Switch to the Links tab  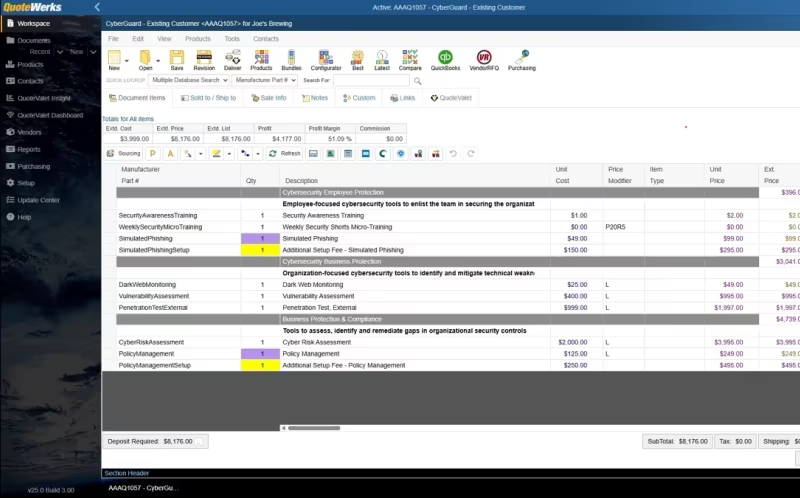point(403,98)
